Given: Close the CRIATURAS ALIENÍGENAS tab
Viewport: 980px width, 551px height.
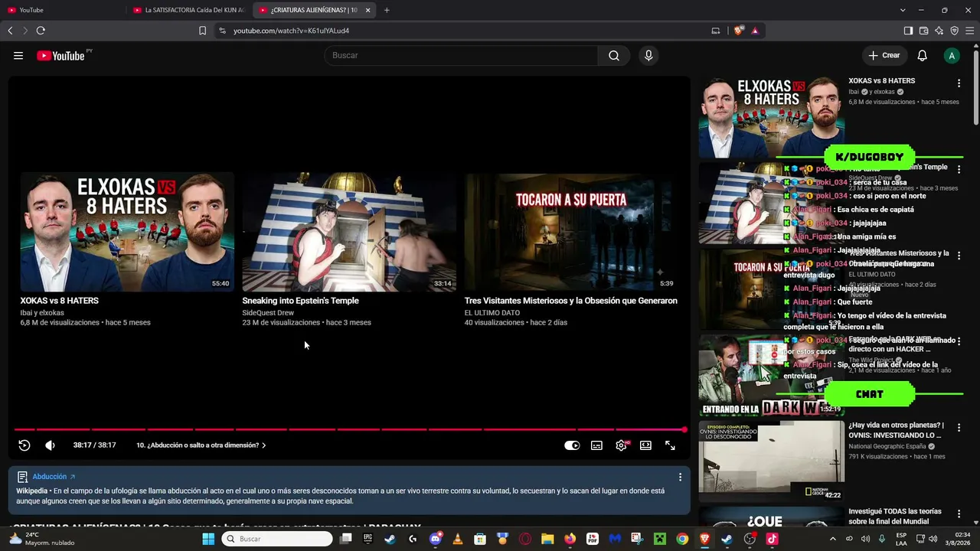Looking at the screenshot, I should tap(367, 10).
